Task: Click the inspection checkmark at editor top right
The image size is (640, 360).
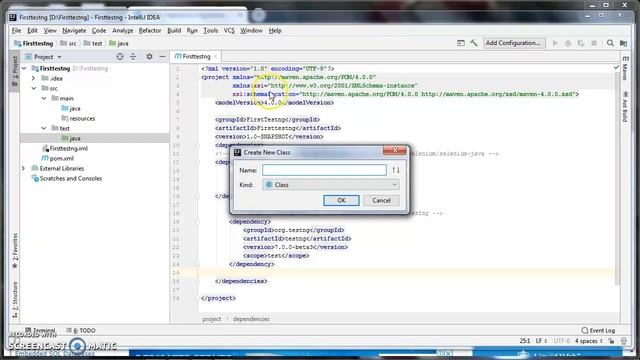Action: (x=616, y=67)
